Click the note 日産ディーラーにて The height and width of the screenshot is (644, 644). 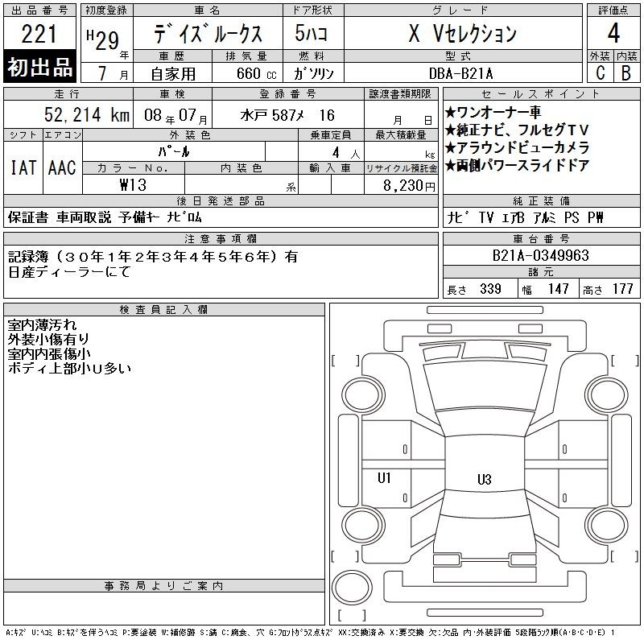click(69, 271)
